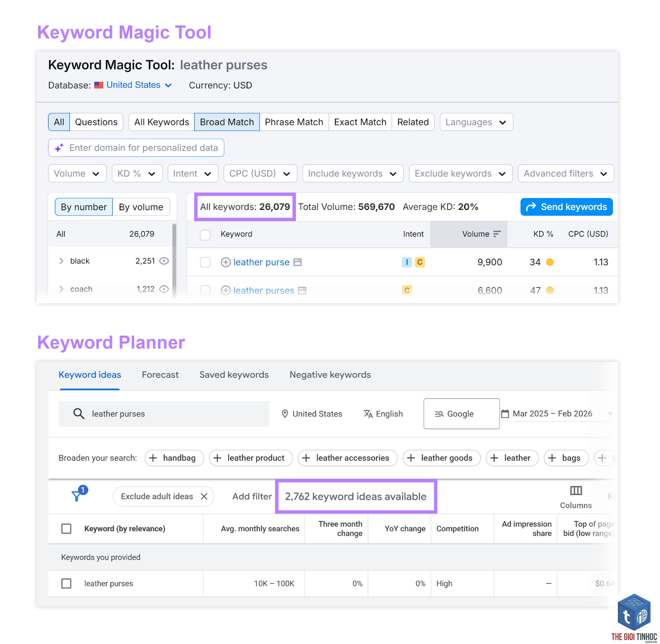Viewport: 660px width, 644px height.
Task: Add the leather chip to broaden search
Action: [512, 458]
